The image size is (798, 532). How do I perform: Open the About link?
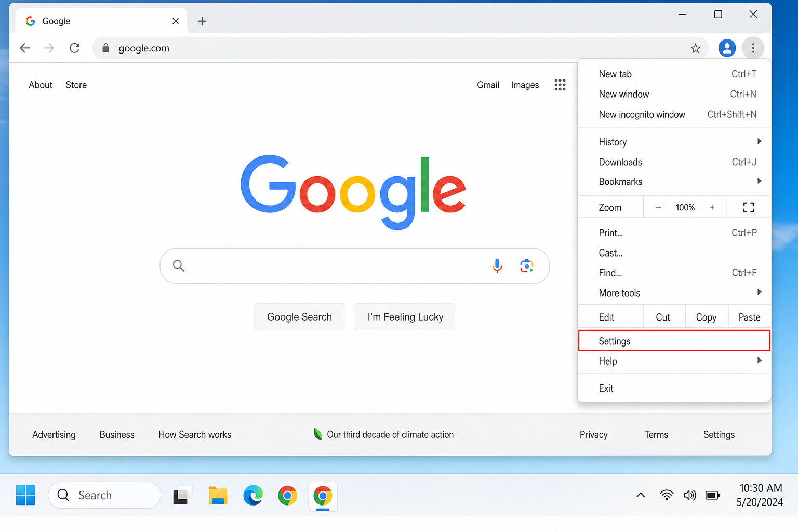(x=41, y=85)
